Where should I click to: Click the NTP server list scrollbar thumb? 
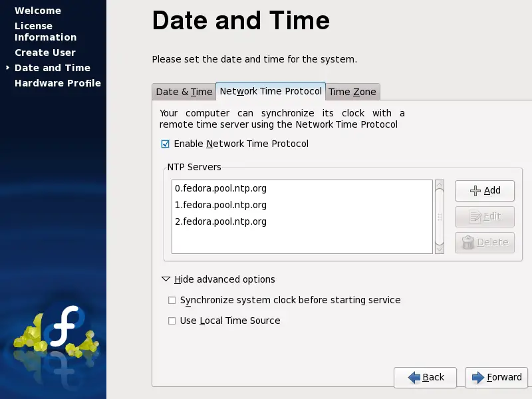tap(440, 217)
